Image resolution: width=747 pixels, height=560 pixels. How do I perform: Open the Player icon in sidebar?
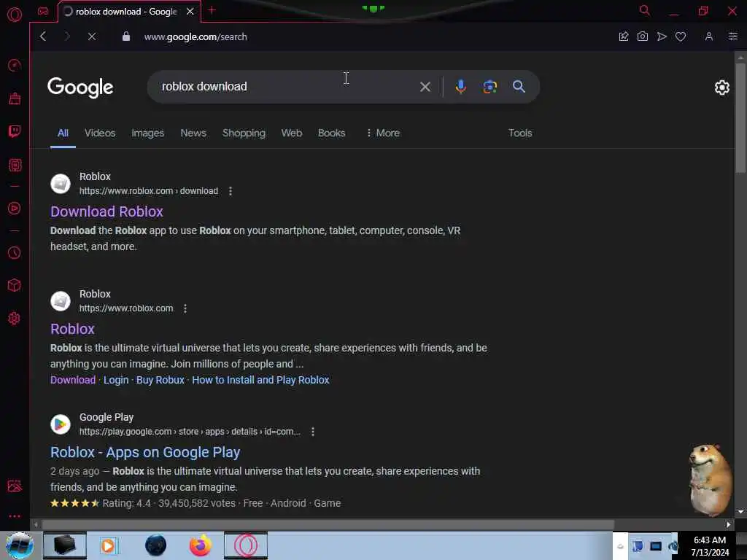[x=15, y=209]
